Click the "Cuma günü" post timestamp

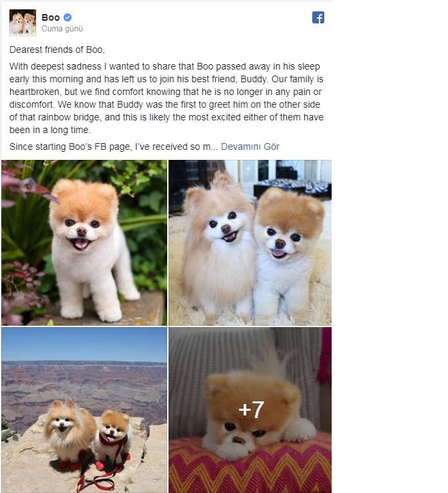tap(62, 29)
